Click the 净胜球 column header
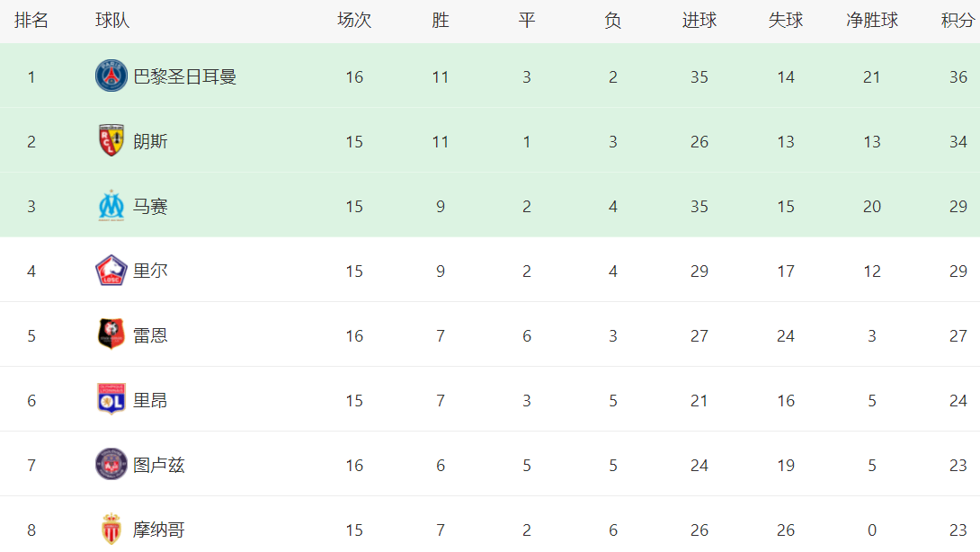 click(871, 21)
